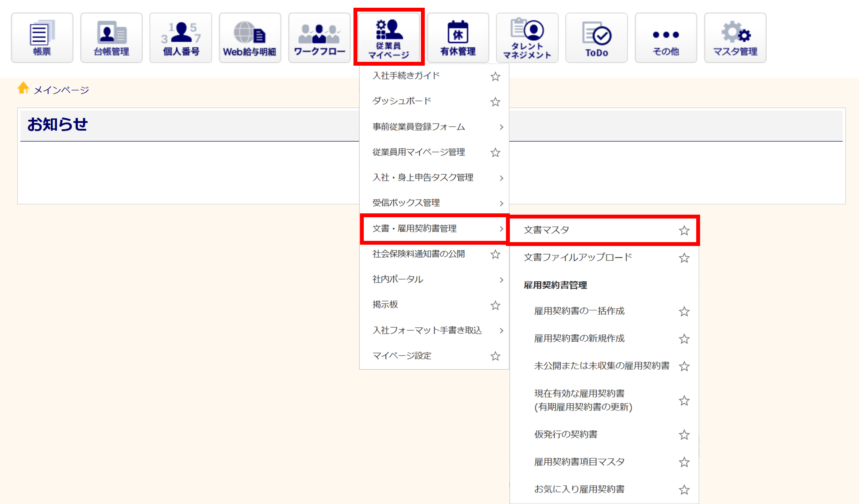The image size is (859, 504).
Task: Open the その他 more options button
Action: pyautogui.click(x=666, y=38)
